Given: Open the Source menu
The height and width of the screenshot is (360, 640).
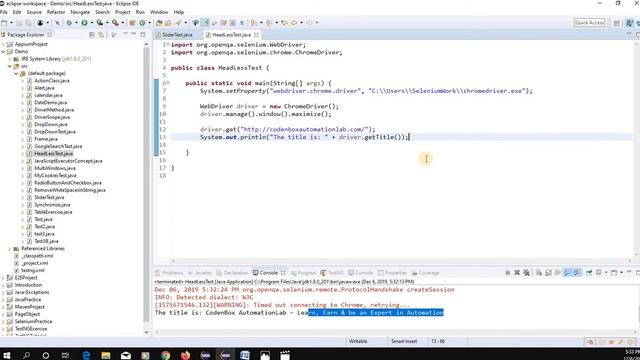Looking at the screenshot, I should 34,12.
